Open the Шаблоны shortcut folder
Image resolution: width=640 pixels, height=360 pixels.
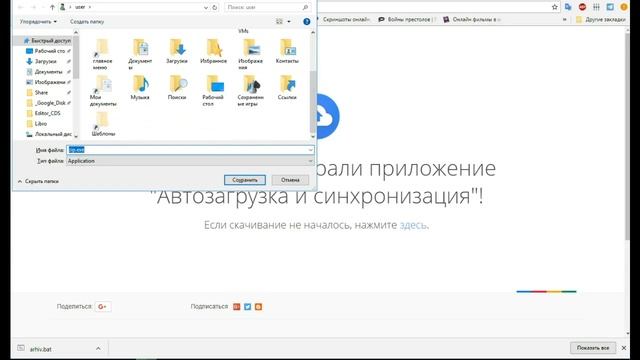[103, 124]
